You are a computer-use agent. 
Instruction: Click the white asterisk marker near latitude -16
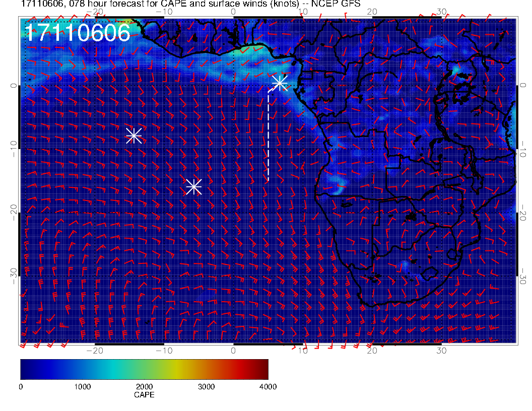(194, 187)
